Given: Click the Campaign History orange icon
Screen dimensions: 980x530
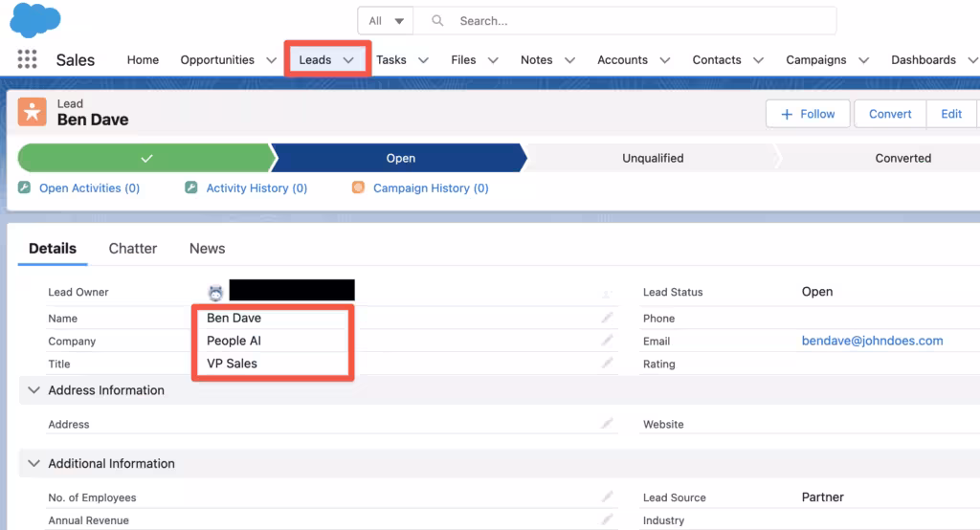Looking at the screenshot, I should coord(358,188).
